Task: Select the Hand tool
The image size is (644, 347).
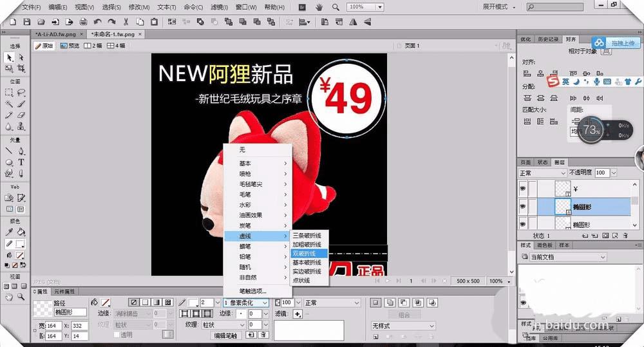Action: coord(9,297)
